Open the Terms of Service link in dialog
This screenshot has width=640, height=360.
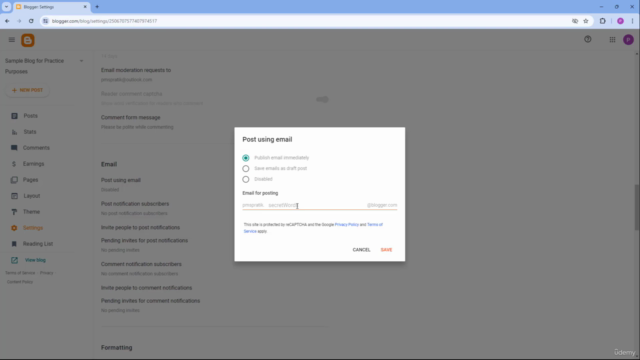pyautogui.click(x=375, y=224)
